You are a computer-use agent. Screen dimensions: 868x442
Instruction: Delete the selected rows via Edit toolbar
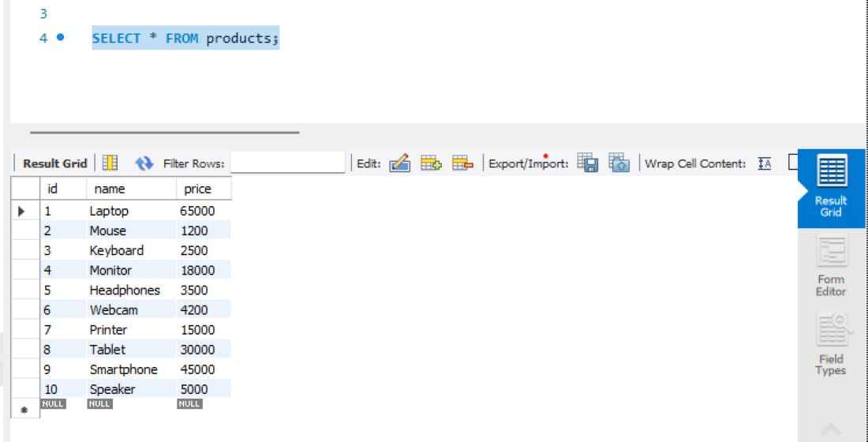coord(462,163)
